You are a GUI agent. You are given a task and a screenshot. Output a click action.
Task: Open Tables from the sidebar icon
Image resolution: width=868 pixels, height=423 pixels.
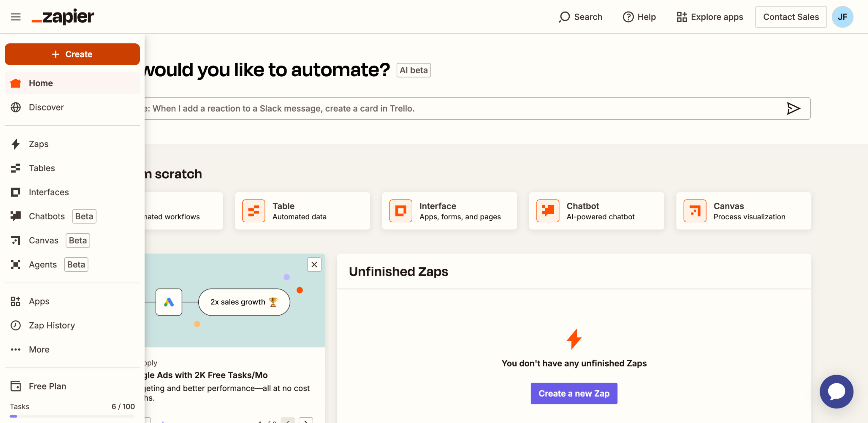(x=16, y=168)
